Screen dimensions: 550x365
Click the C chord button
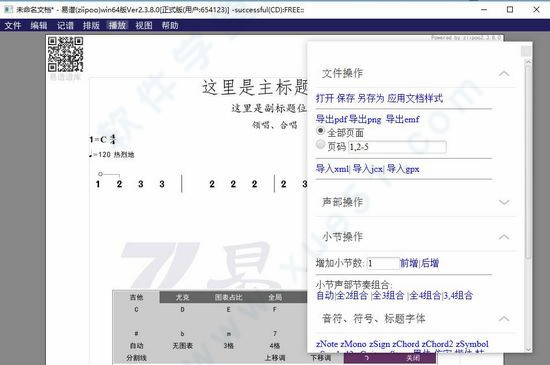point(136,310)
